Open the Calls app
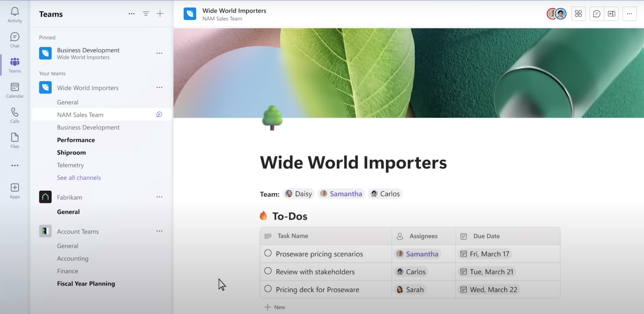The width and height of the screenshot is (644, 314). pos(15,115)
